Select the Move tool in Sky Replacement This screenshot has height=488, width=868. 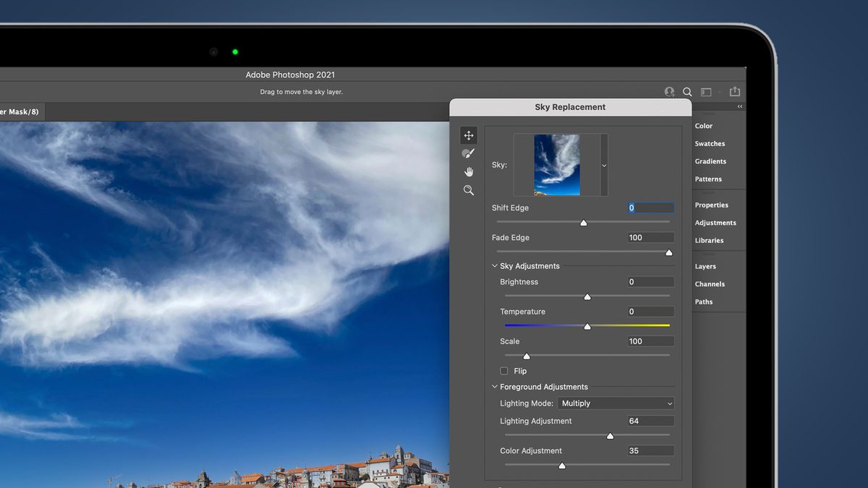pos(469,135)
